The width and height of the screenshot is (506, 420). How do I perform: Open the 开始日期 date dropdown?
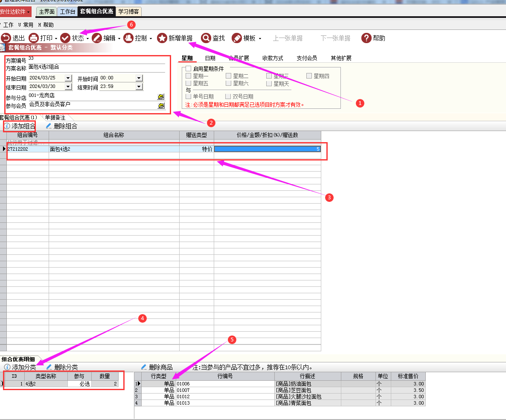tap(68, 78)
